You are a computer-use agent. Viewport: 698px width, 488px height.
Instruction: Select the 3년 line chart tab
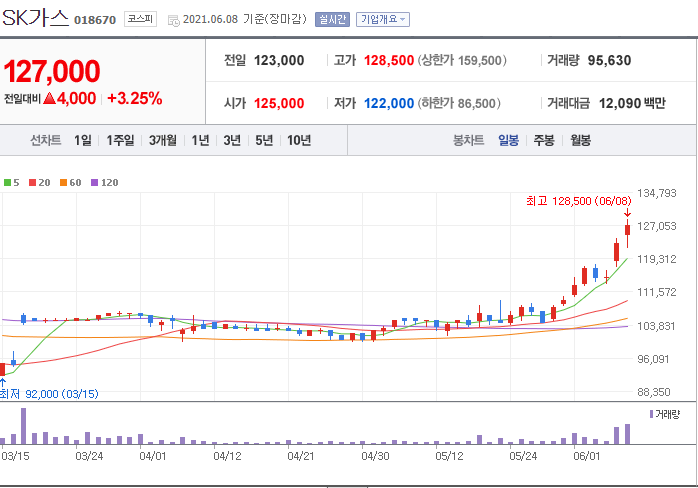coord(232,141)
